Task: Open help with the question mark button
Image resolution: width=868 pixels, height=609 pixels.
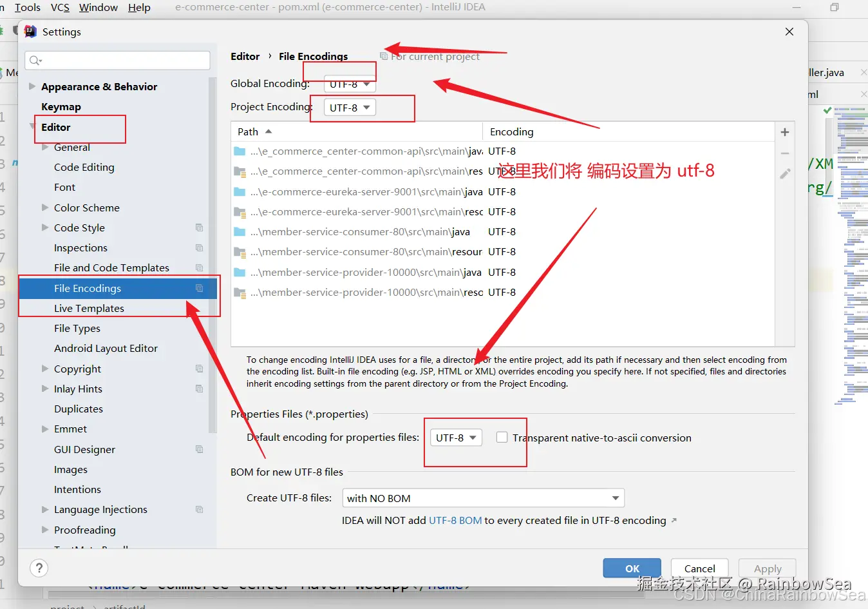Action: point(39,568)
